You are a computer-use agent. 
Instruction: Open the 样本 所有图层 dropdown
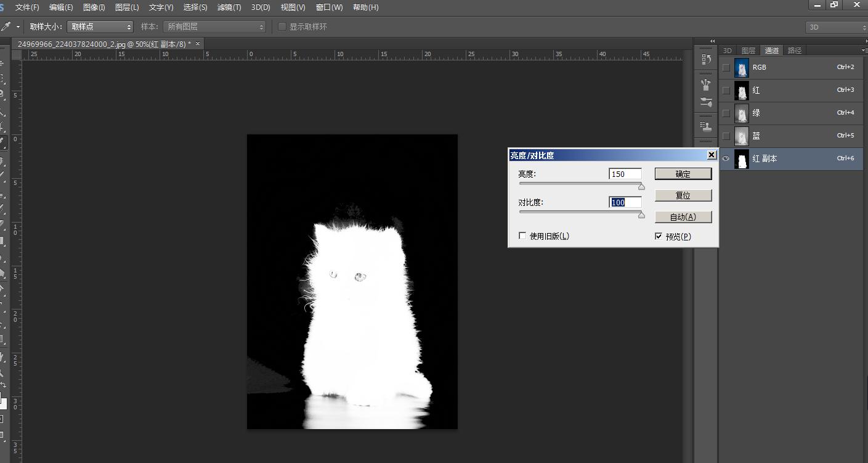tap(214, 27)
